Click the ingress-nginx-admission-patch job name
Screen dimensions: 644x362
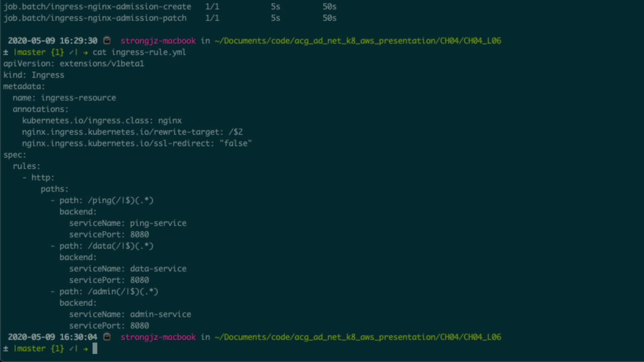point(95,18)
